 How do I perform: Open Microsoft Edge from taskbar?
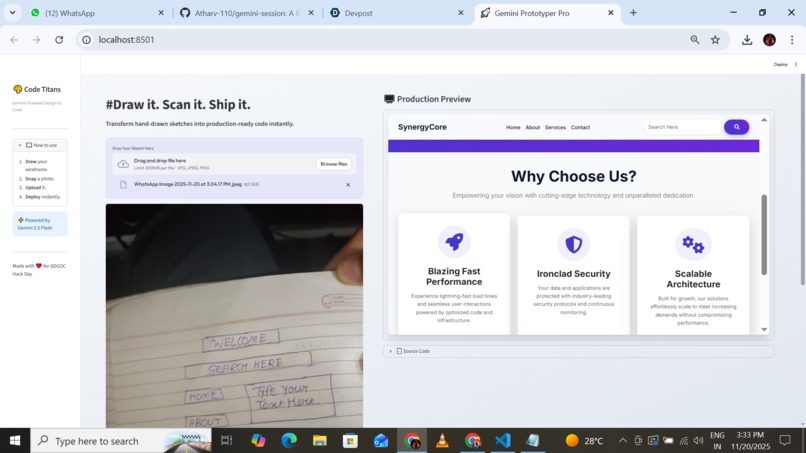click(289, 441)
